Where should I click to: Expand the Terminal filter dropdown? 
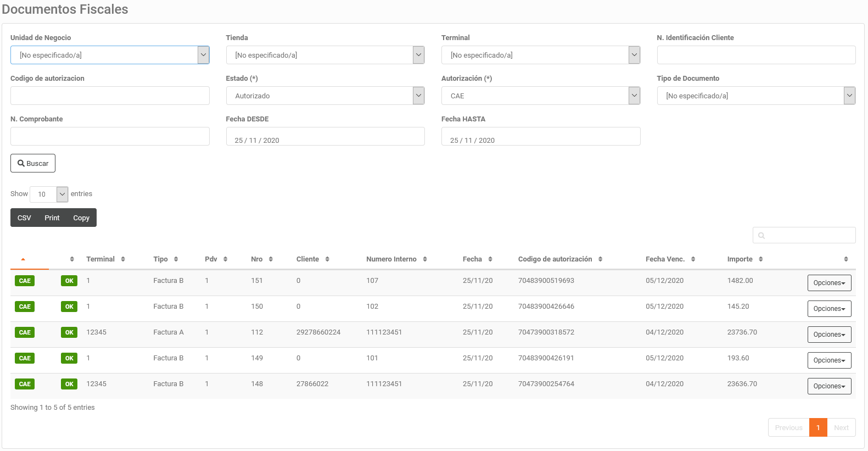pyautogui.click(x=541, y=55)
